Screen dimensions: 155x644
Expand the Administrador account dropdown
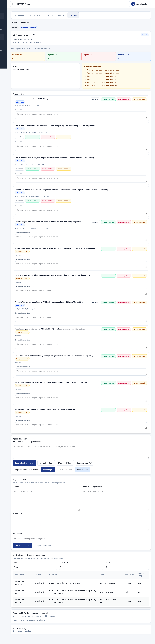(141, 4)
